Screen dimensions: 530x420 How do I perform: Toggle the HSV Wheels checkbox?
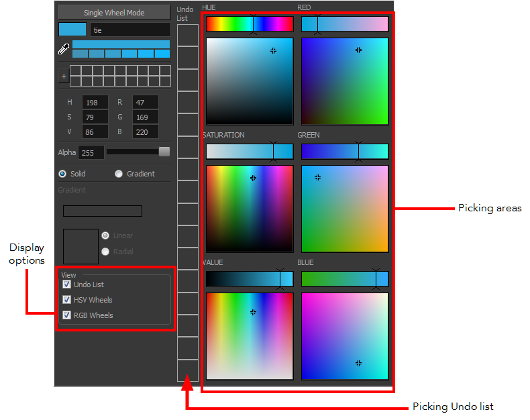66,300
